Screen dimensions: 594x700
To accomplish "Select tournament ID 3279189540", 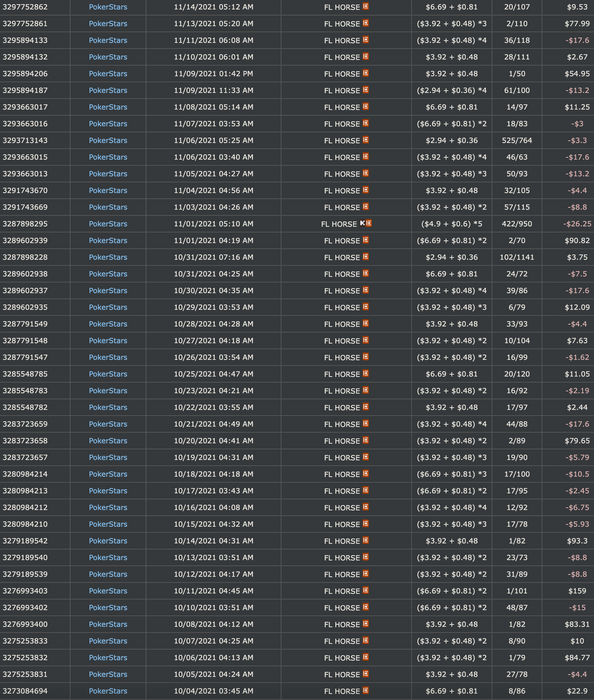I will click(x=25, y=558).
